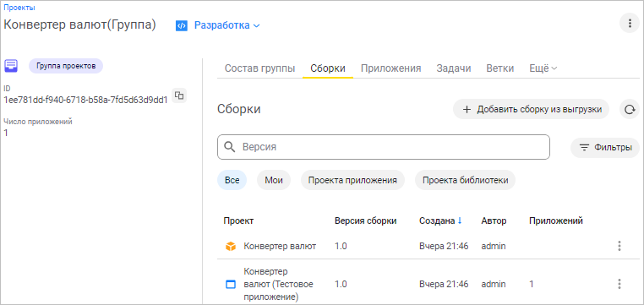Screen dimensions: 644x305
Task: Click the Разработка code icon
Action: coord(182,25)
